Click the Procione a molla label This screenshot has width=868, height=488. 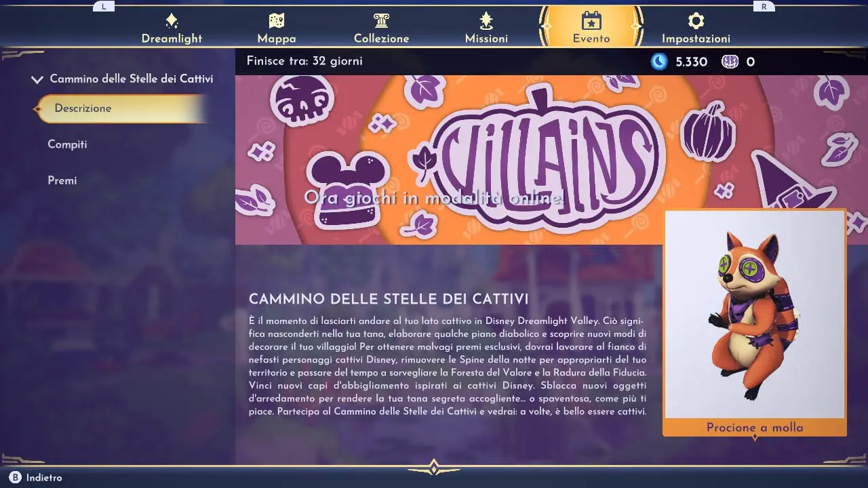click(755, 428)
